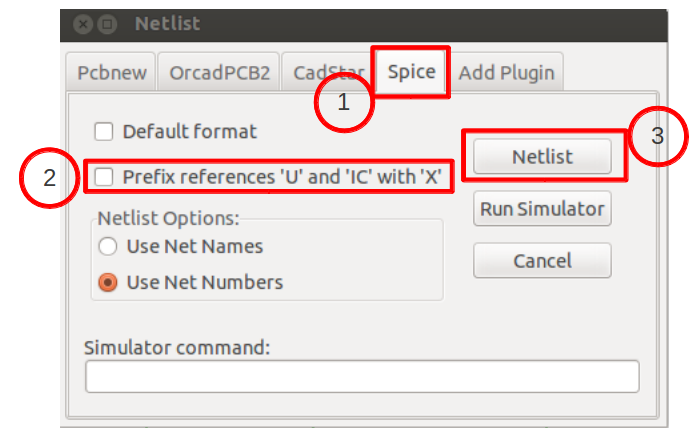Maximize the Netlist dialog window
Screen dimensions: 696x428
click(107, 24)
